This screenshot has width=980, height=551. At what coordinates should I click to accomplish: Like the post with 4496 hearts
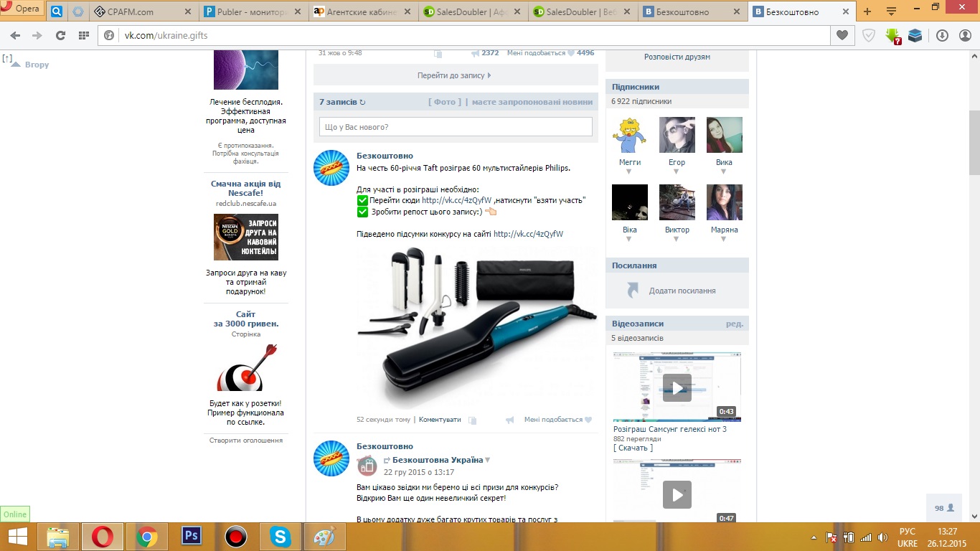[x=571, y=53]
